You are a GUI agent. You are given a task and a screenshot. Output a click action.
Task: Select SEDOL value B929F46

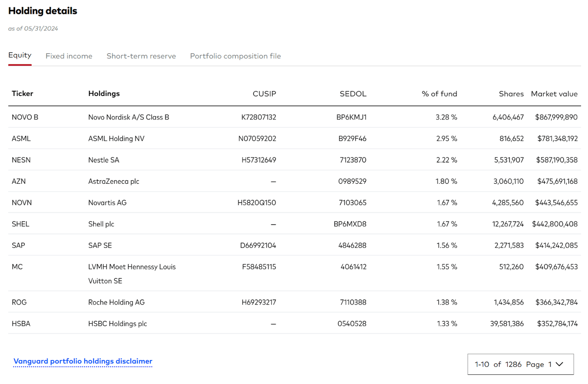pos(352,138)
